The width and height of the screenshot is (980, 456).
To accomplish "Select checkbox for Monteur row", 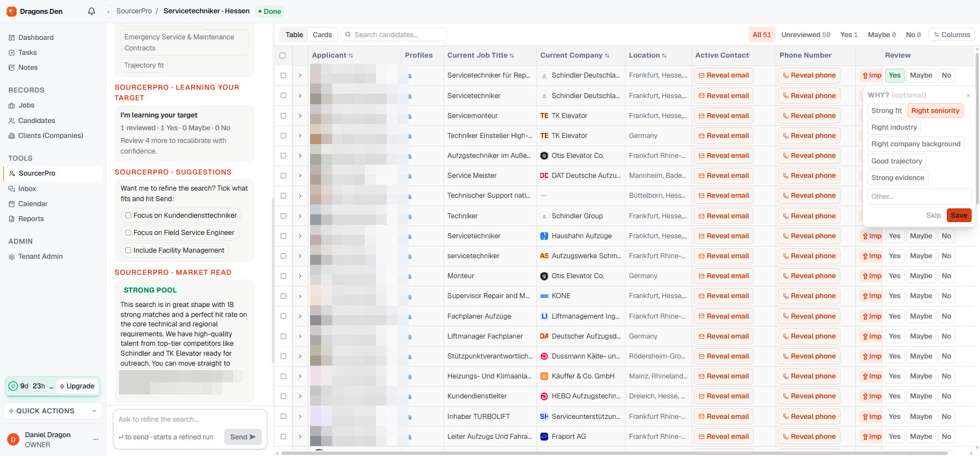I will (x=283, y=276).
